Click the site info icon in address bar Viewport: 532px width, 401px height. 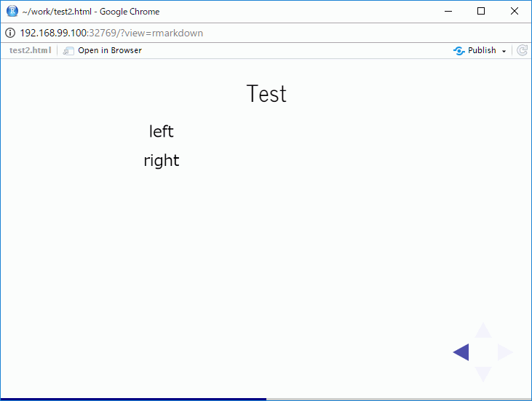tap(10, 33)
